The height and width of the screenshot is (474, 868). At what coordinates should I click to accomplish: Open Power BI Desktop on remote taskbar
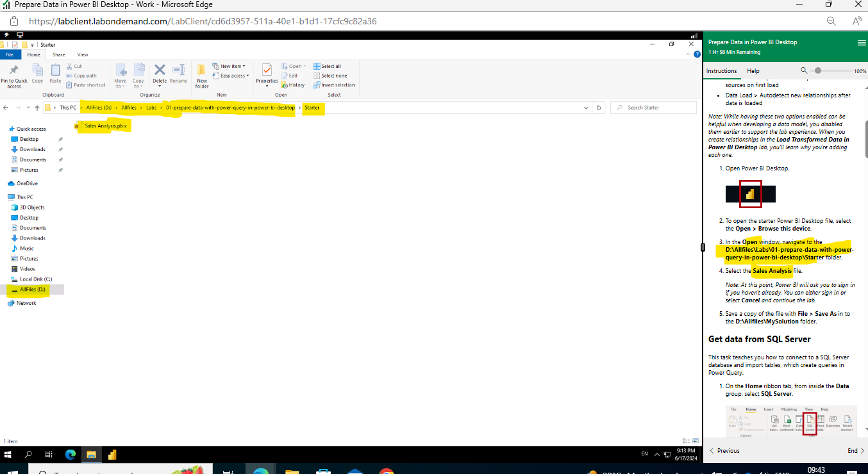point(112,454)
